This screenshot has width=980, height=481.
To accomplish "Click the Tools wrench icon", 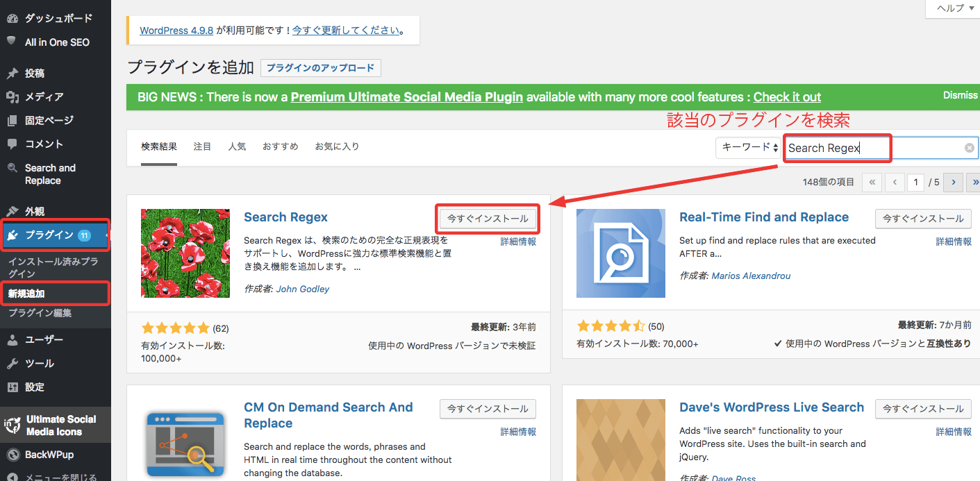I will [12, 363].
